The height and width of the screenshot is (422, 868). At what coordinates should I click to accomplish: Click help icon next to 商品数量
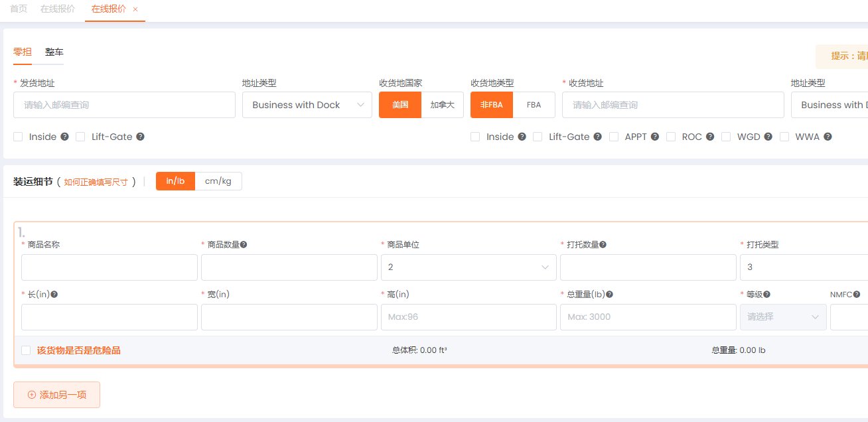tap(244, 245)
